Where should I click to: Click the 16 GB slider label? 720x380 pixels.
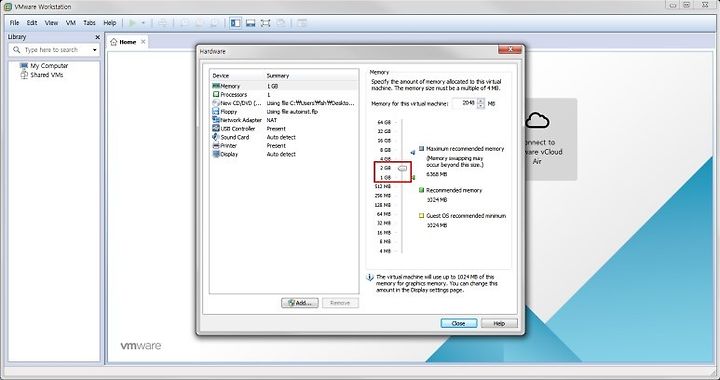click(x=384, y=141)
